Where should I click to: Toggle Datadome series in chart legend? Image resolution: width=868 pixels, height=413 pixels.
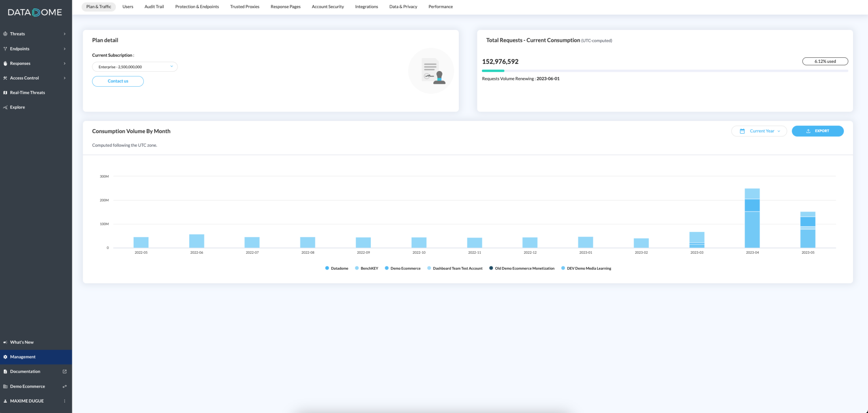coord(337,268)
